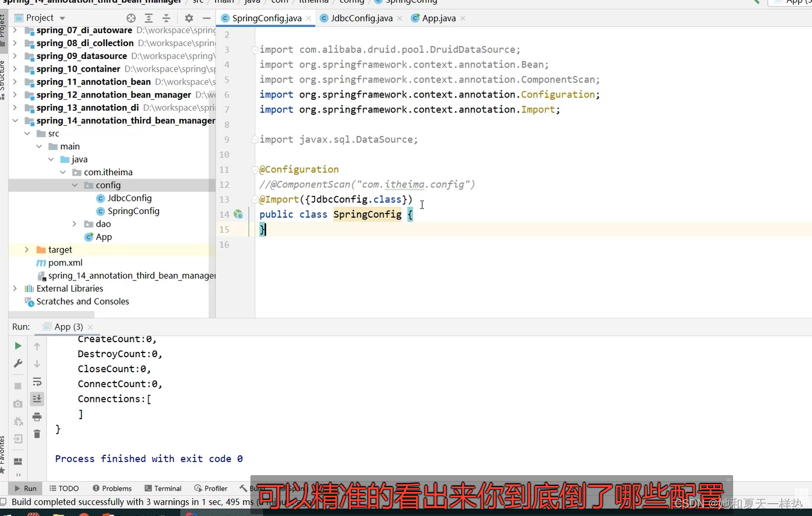Image resolution: width=812 pixels, height=516 pixels.
Task: Expand spring_08_di_collection module
Action: pos(14,43)
